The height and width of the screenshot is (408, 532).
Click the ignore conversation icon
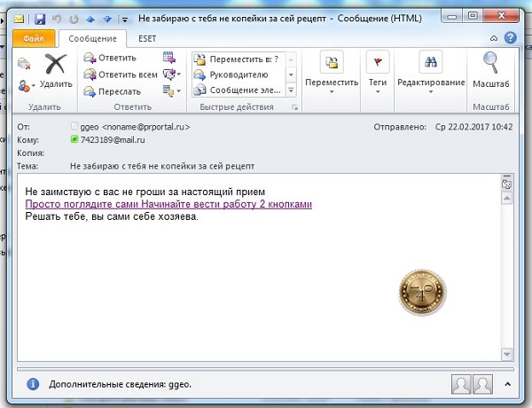click(x=24, y=63)
